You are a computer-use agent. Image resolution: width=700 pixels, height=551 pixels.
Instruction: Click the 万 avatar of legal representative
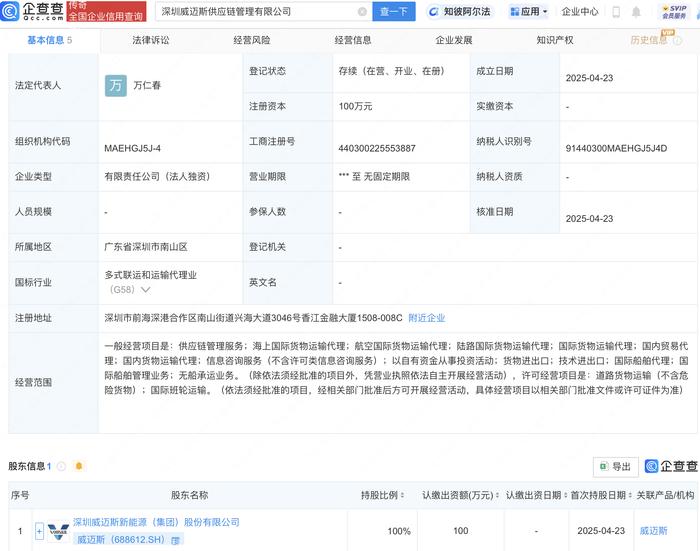pos(116,85)
